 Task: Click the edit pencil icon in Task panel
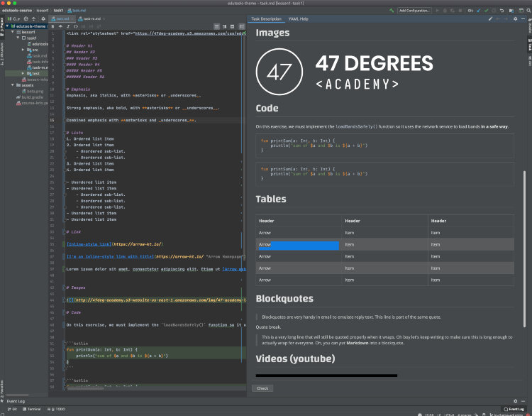coord(490,19)
